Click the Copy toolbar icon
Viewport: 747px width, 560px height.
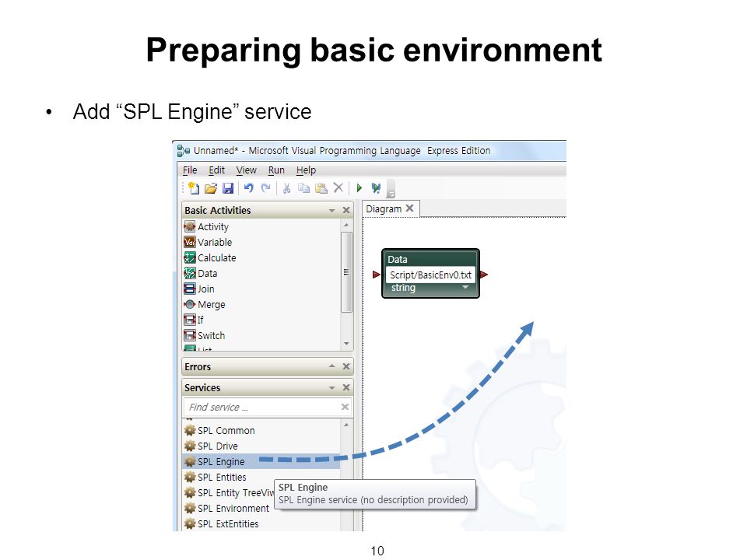tap(303, 188)
